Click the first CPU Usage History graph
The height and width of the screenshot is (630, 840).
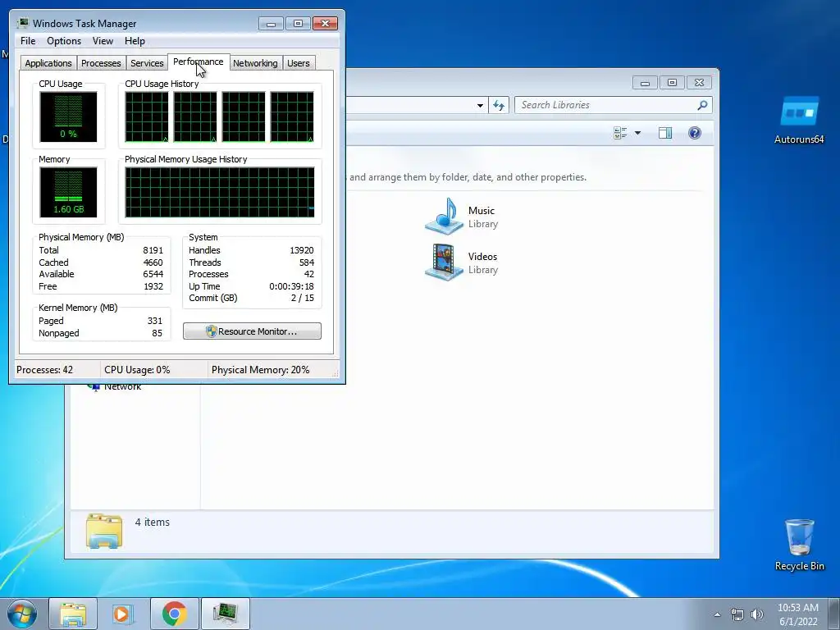(x=147, y=116)
